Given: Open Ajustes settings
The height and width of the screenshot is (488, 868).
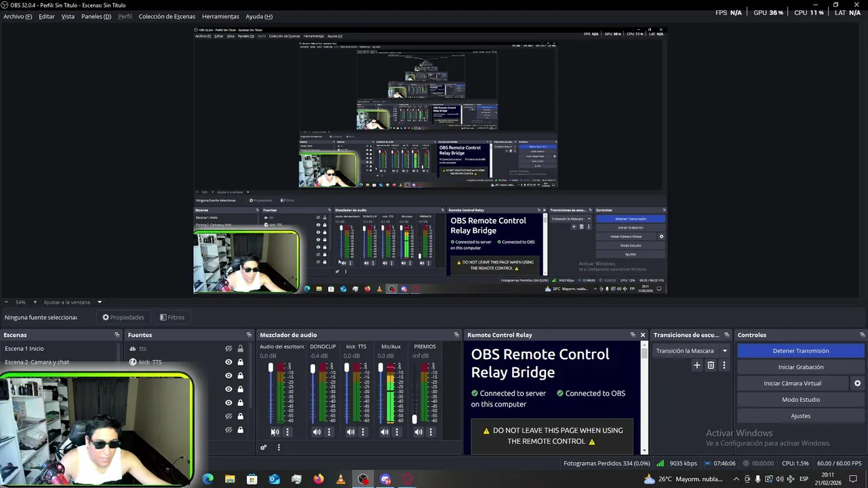Looking at the screenshot, I should [801, 416].
